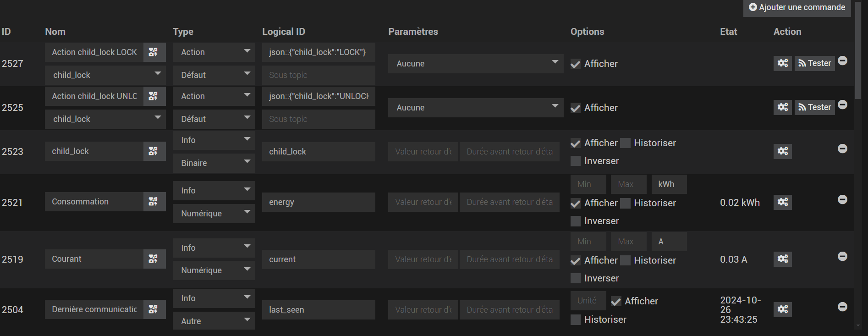The height and width of the screenshot is (336, 868).
Task: Open icon picker next to Consommation name
Action: (x=154, y=202)
